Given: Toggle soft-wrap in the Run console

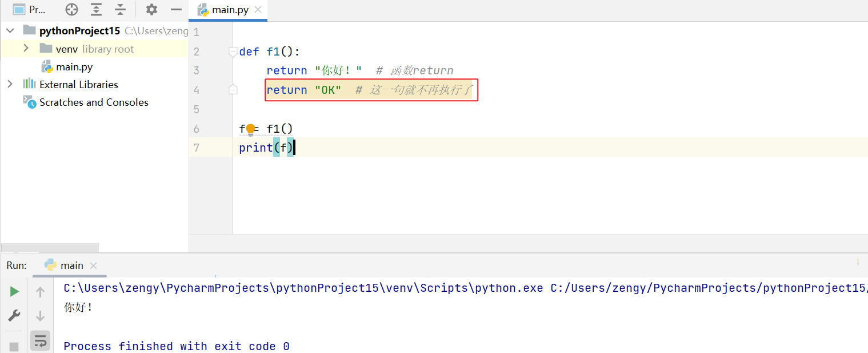Looking at the screenshot, I should [x=40, y=341].
